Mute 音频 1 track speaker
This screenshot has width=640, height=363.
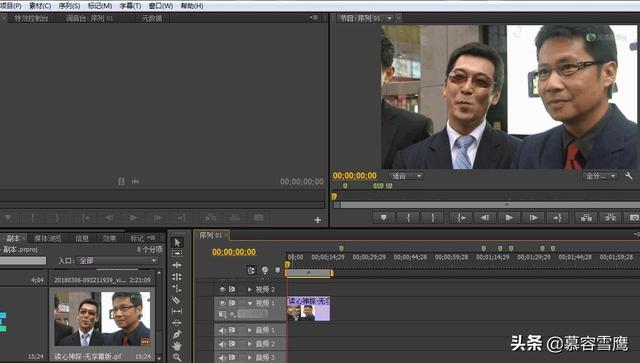click(x=222, y=330)
